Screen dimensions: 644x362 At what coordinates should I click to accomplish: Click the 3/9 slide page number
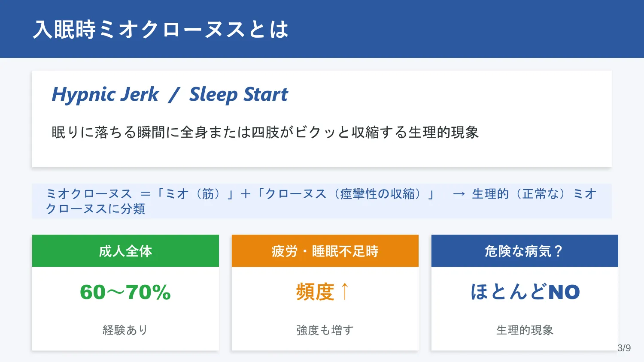(x=624, y=348)
